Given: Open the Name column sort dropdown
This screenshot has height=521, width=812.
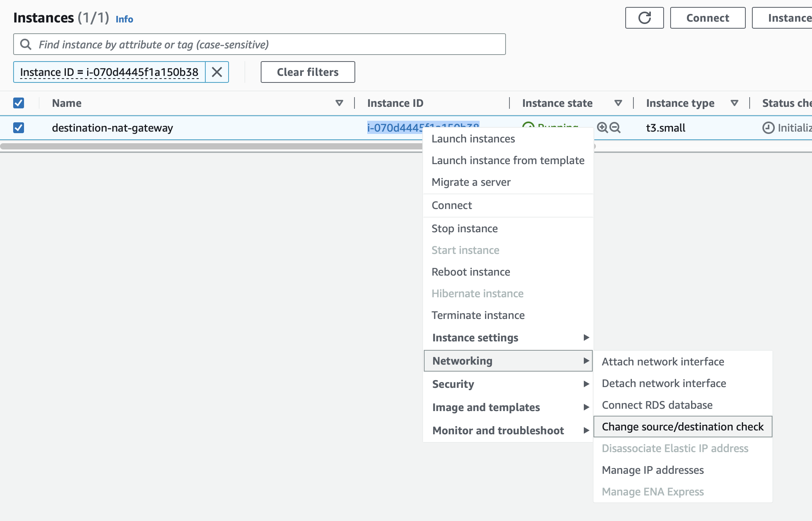Looking at the screenshot, I should (x=339, y=103).
